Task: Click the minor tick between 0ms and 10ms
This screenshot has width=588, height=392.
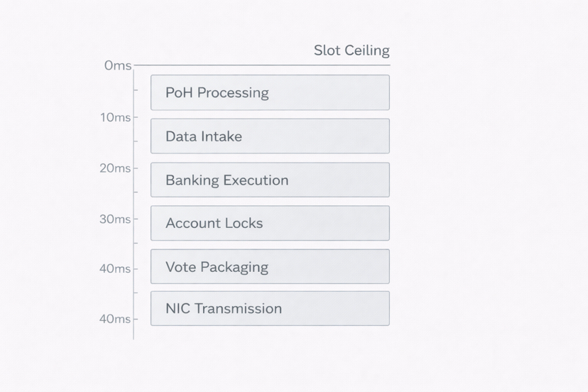Action: 135,91
